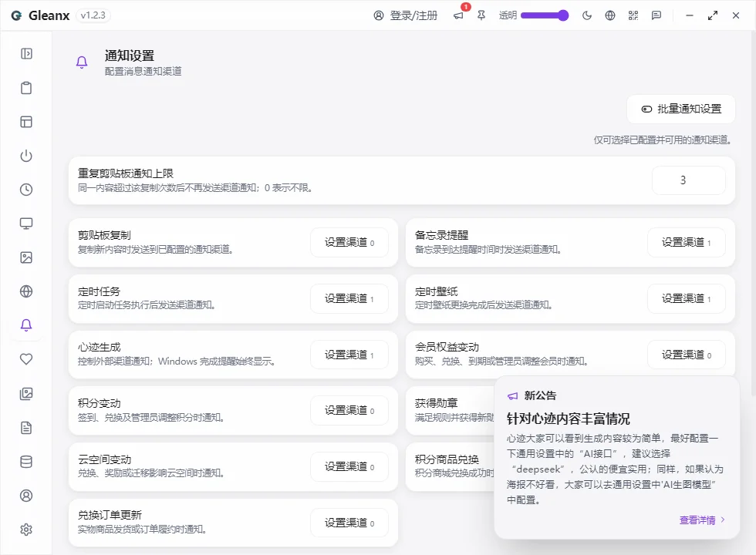Open 设置渠道 for 备忘录提醒

click(687, 242)
